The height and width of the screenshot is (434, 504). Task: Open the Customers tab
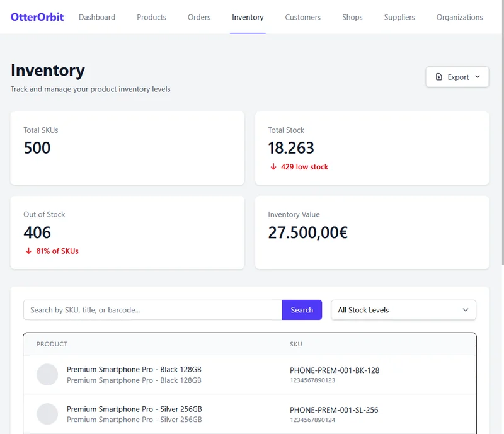[x=302, y=17]
